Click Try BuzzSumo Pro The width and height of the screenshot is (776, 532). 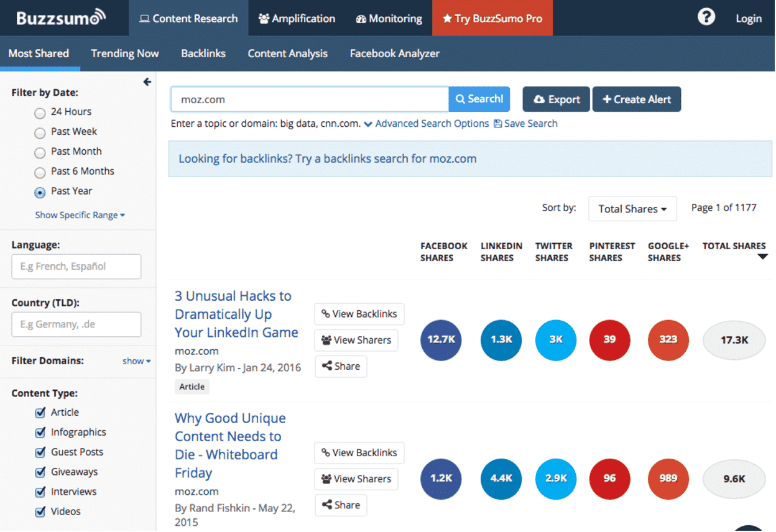[492, 18]
